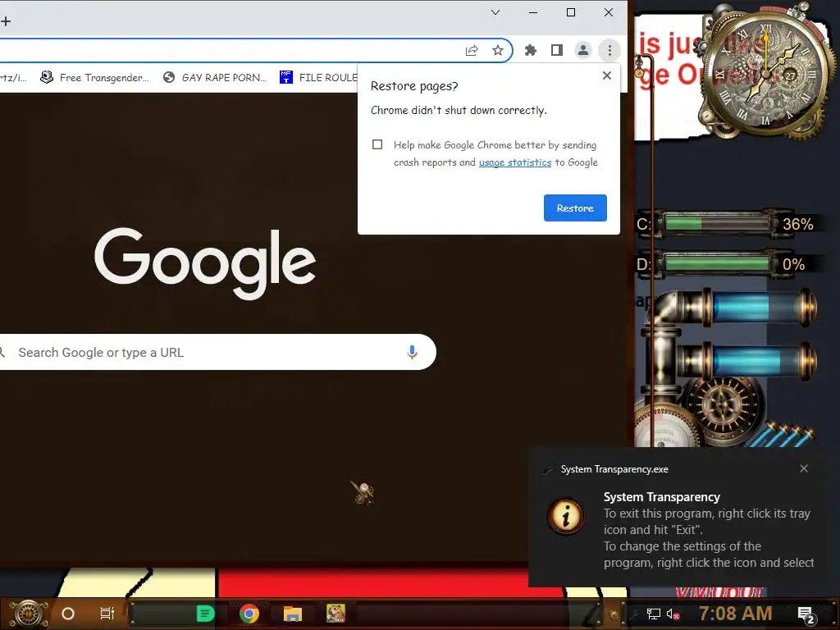Open the notification center icon

[x=807, y=615]
